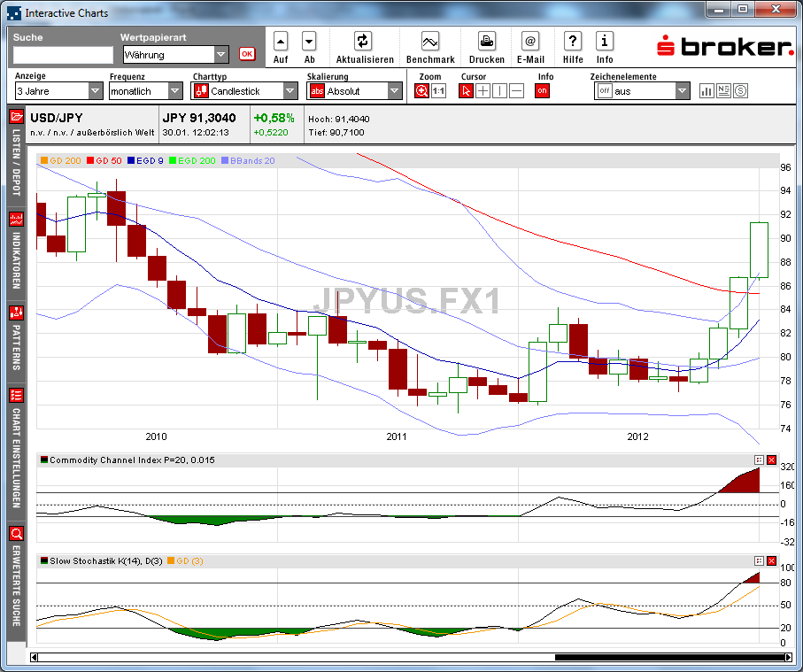Open the Wertpapierart Währung dropdown

click(175, 54)
